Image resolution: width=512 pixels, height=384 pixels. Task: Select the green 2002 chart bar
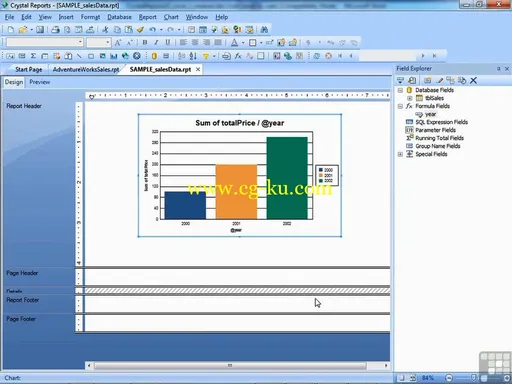(x=287, y=178)
